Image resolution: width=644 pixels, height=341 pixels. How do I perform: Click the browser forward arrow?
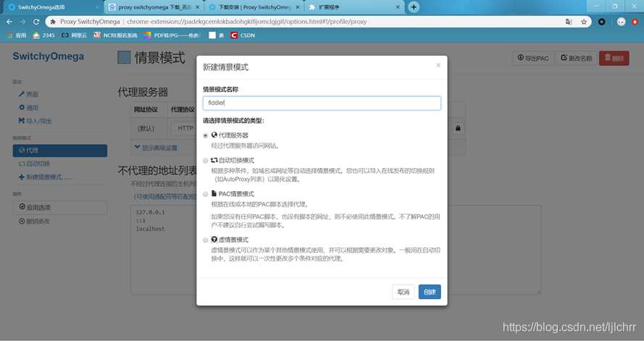(22, 22)
